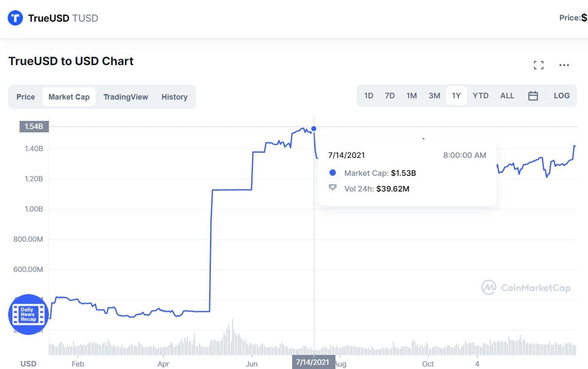The height and width of the screenshot is (369, 588).
Task: Open the chart more options menu
Action: (564, 65)
